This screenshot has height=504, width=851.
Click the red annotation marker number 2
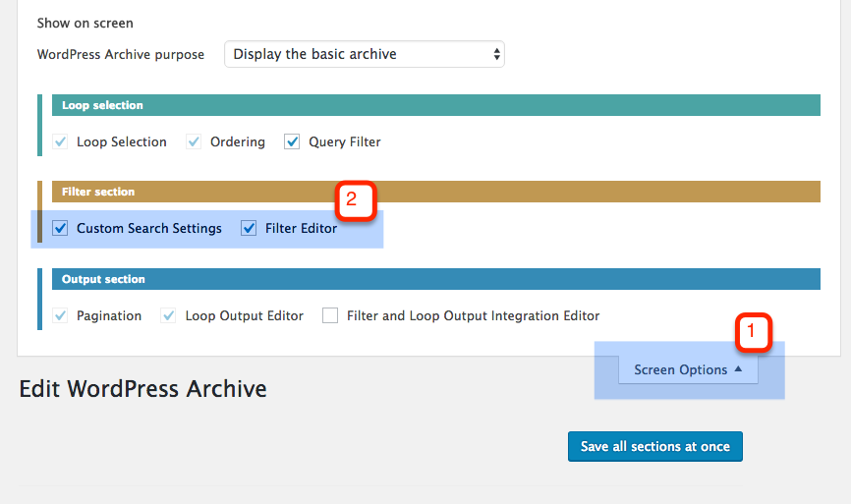356,200
